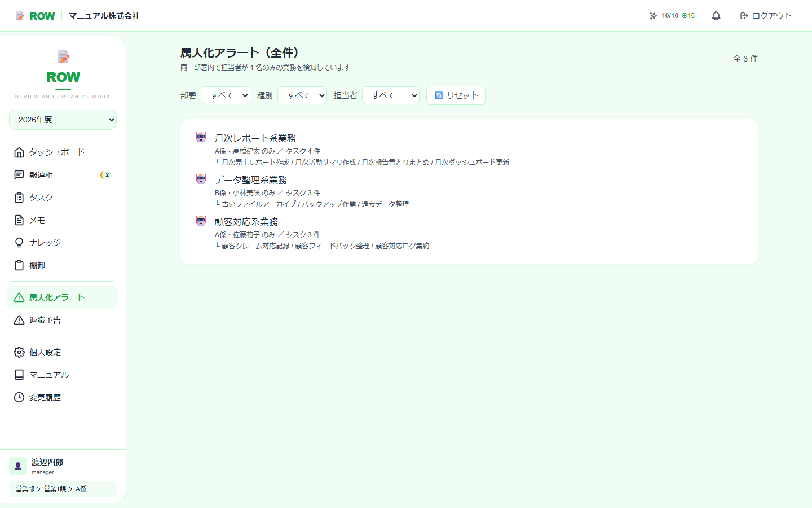Click the robot icon beside データ整理系業務
This screenshot has width=812, height=508.
click(201, 179)
